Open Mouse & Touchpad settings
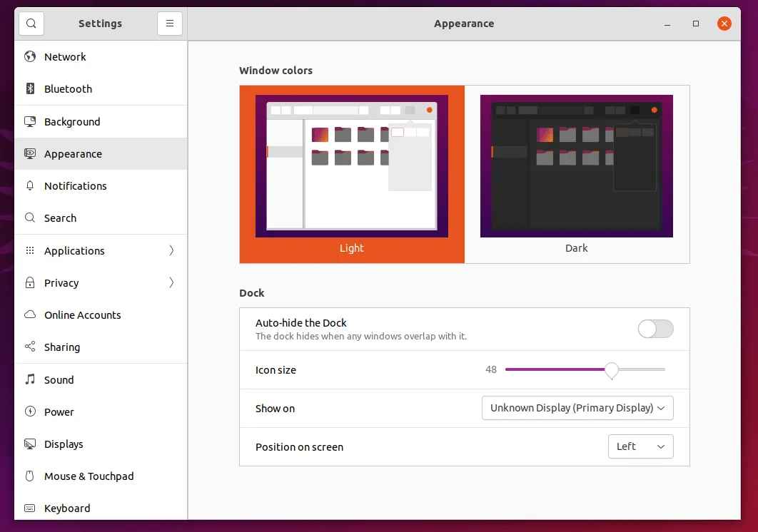The width and height of the screenshot is (758, 532). pyautogui.click(x=89, y=476)
